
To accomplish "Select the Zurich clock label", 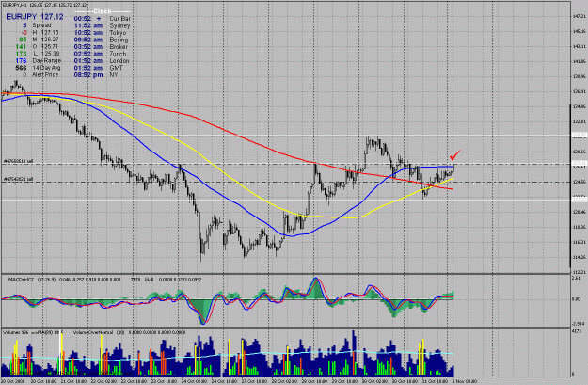I will tap(119, 54).
